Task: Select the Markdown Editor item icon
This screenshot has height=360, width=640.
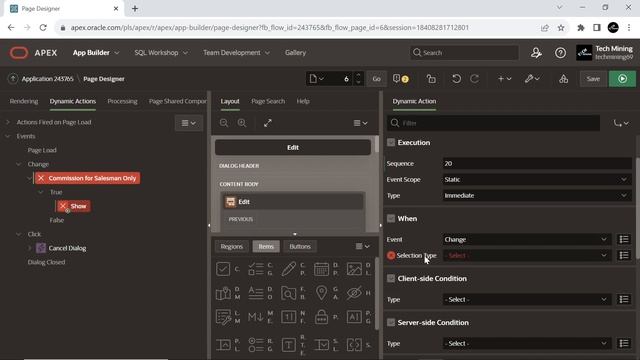Action: pos(256,317)
